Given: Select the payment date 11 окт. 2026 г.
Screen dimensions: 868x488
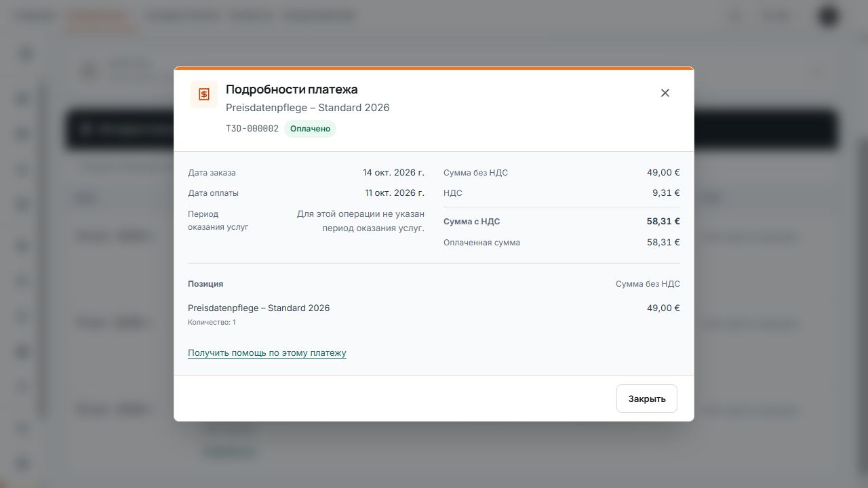Looking at the screenshot, I should point(395,192).
